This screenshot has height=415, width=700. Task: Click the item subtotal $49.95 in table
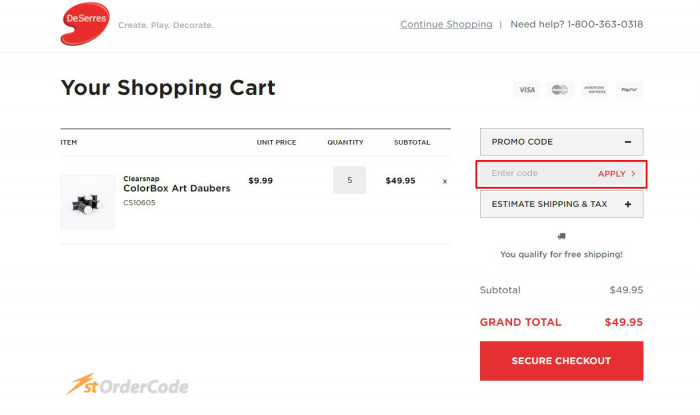click(400, 181)
